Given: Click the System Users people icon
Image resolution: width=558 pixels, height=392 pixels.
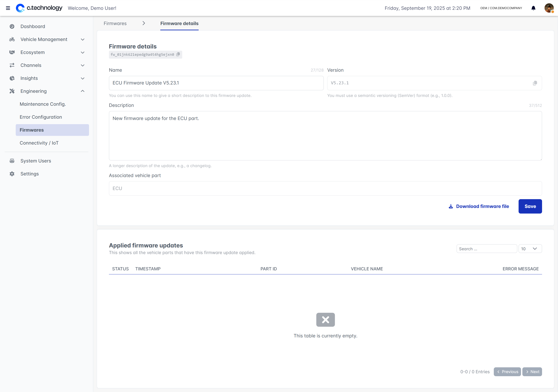Looking at the screenshot, I should point(12,161).
